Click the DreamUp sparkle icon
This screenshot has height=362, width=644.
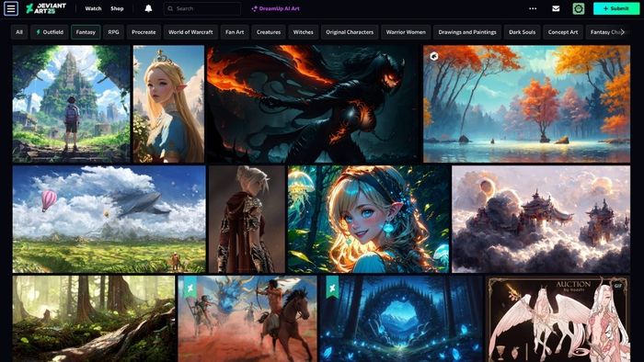(254, 8)
